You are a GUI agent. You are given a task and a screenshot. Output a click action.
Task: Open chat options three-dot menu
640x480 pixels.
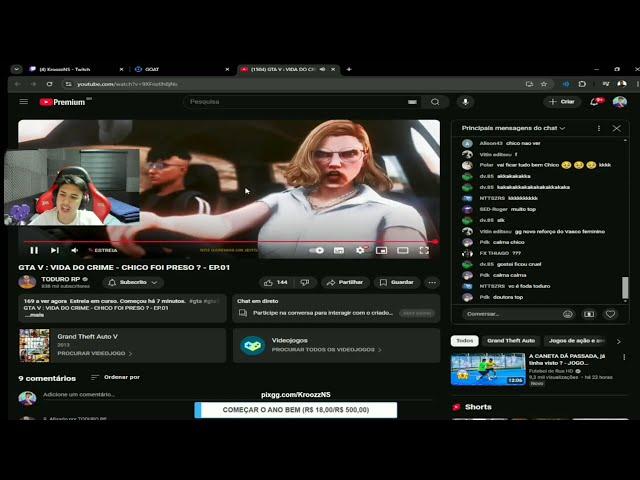pos(599,128)
